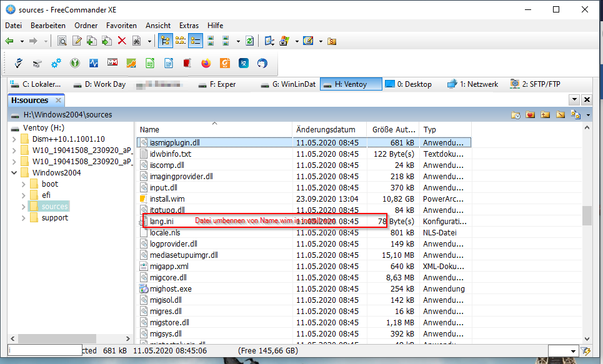The height and width of the screenshot is (364, 603).
Task: Toggle the details list view
Action: pos(196,41)
